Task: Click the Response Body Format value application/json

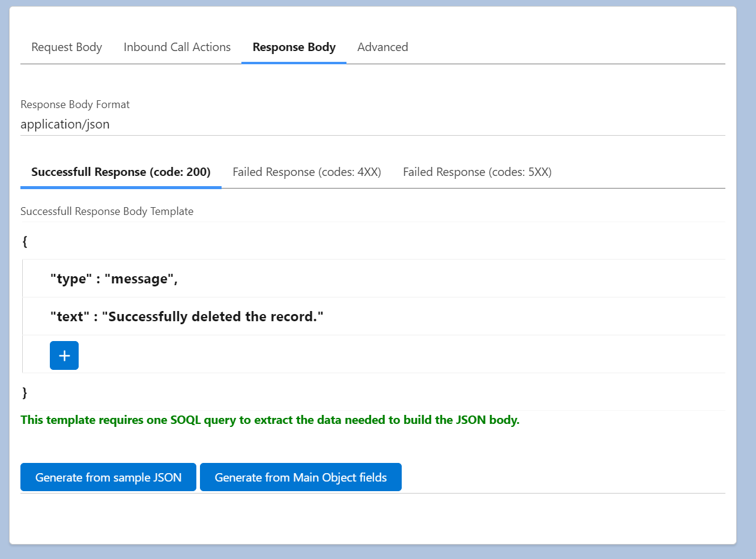Action: 65,124
